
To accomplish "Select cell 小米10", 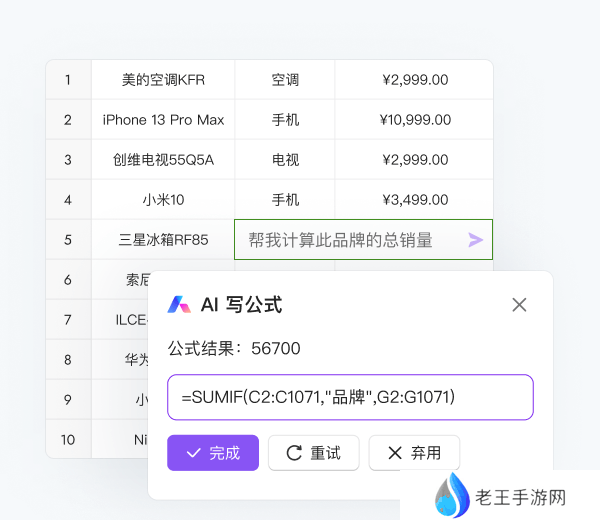I will 163,200.
